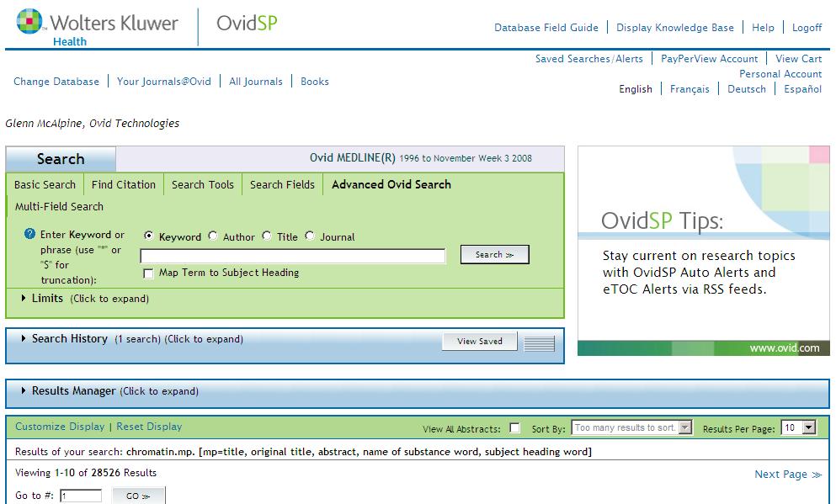Open the blue question mark help icon
The height and width of the screenshot is (504, 836).
click(29, 234)
